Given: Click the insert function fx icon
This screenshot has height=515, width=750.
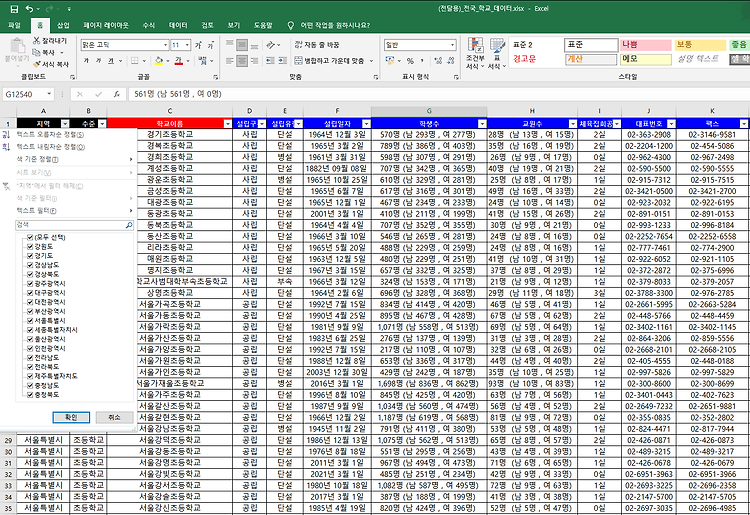Looking at the screenshot, I should pos(116,94).
